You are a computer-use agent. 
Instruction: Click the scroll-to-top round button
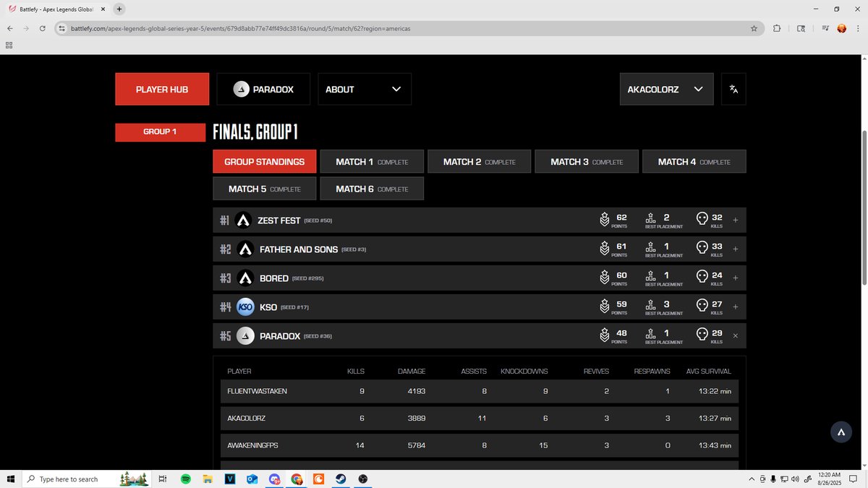(x=841, y=432)
